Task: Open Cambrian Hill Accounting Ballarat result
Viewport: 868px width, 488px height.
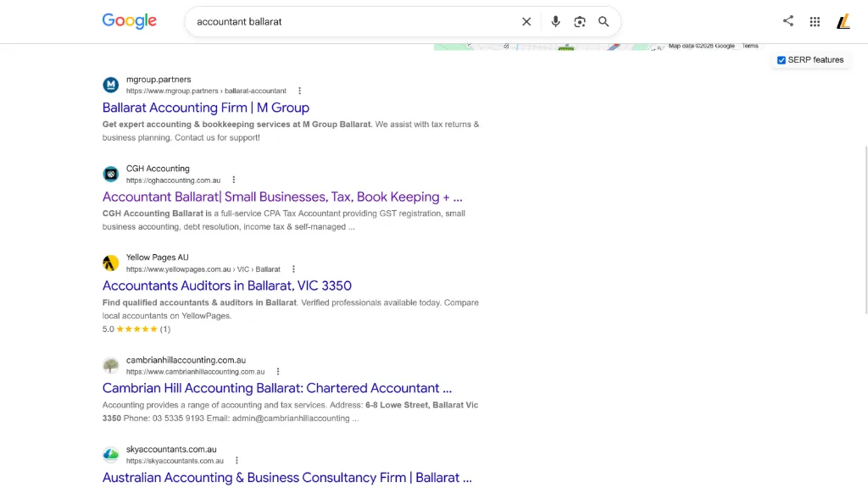Action: pyautogui.click(x=277, y=388)
